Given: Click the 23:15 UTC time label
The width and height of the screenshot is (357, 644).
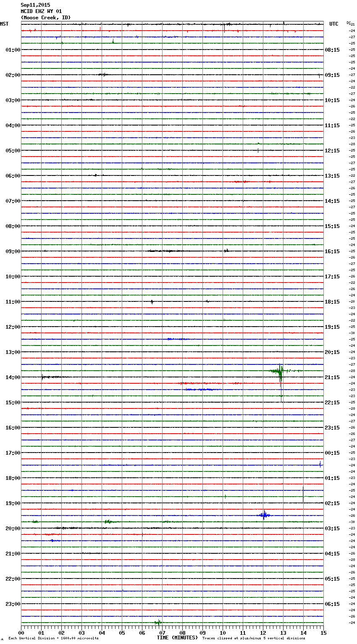Looking at the screenshot, I should point(332,428).
